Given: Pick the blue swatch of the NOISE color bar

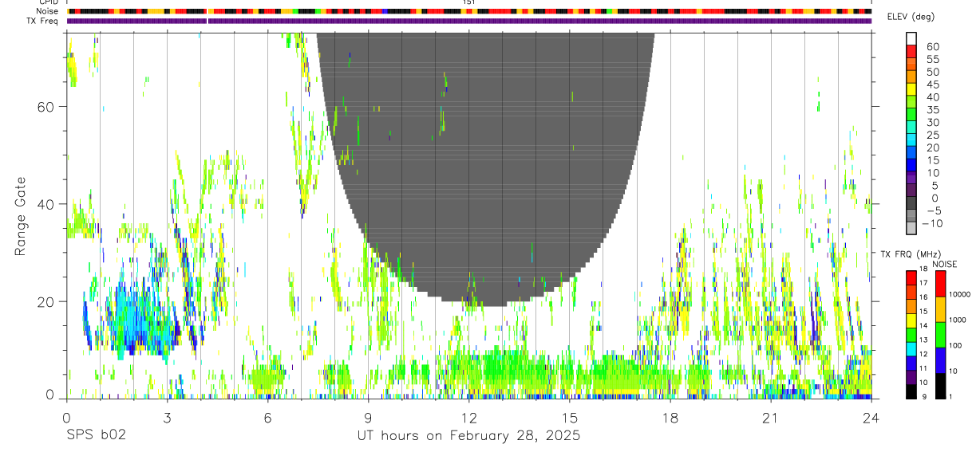Looking at the screenshot, I should coord(940,360).
